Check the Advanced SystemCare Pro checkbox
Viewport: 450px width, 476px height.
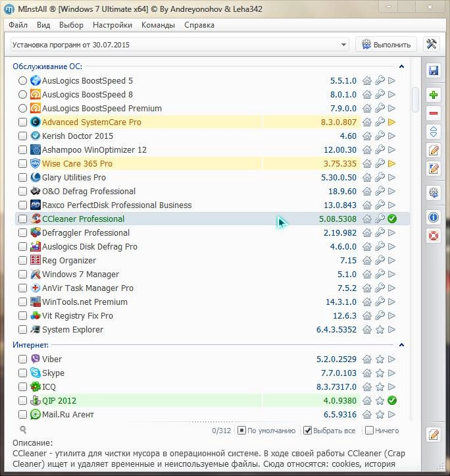(22, 122)
